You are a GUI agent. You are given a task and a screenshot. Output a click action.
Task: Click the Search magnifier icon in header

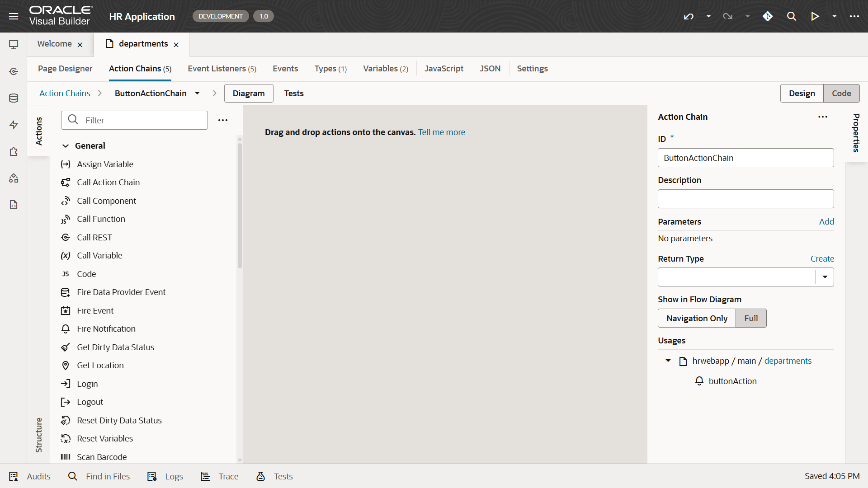pyautogui.click(x=791, y=16)
